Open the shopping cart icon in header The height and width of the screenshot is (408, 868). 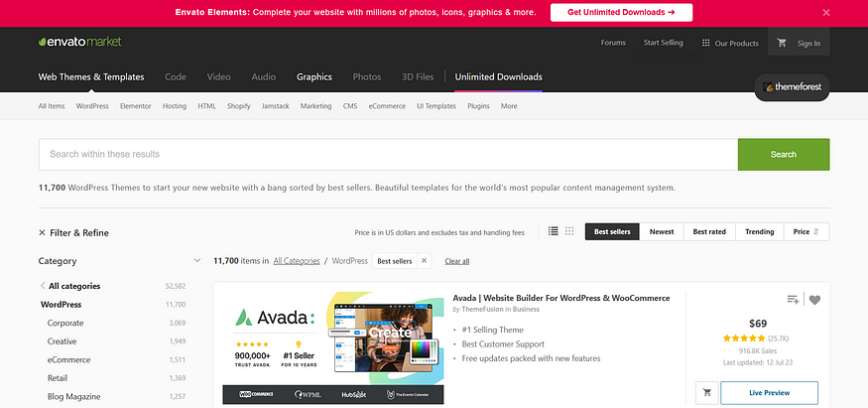click(x=782, y=43)
